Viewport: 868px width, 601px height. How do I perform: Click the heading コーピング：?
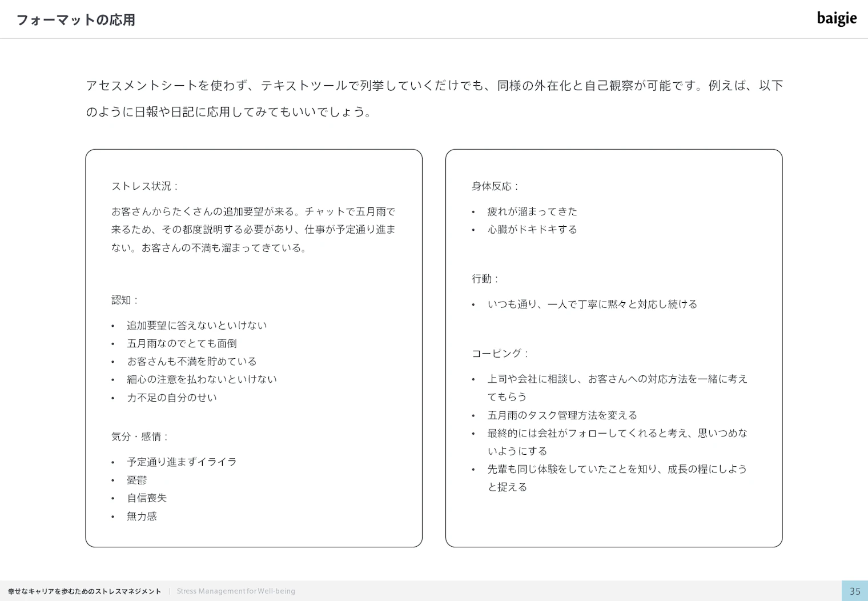click(x=501, y=354)
